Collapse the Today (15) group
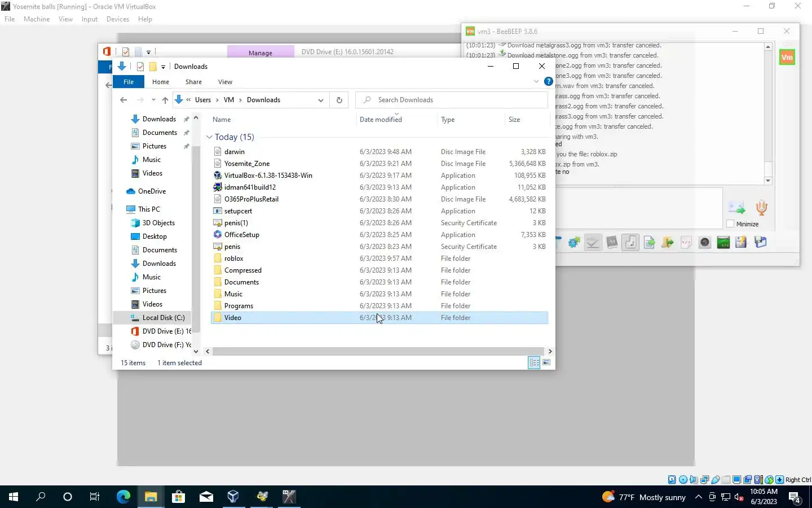 tap(209, 137)
